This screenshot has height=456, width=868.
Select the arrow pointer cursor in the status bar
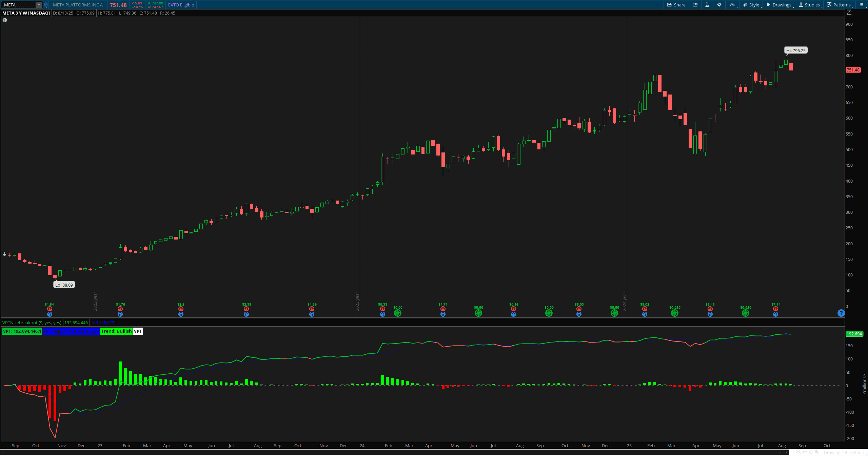click(817, 452)
